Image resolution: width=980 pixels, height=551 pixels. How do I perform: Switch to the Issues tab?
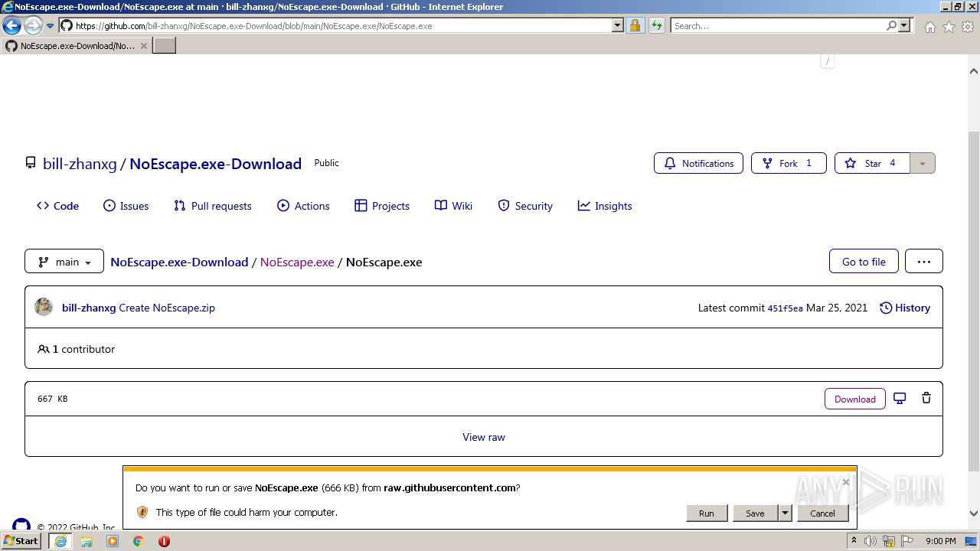[126, 206]
